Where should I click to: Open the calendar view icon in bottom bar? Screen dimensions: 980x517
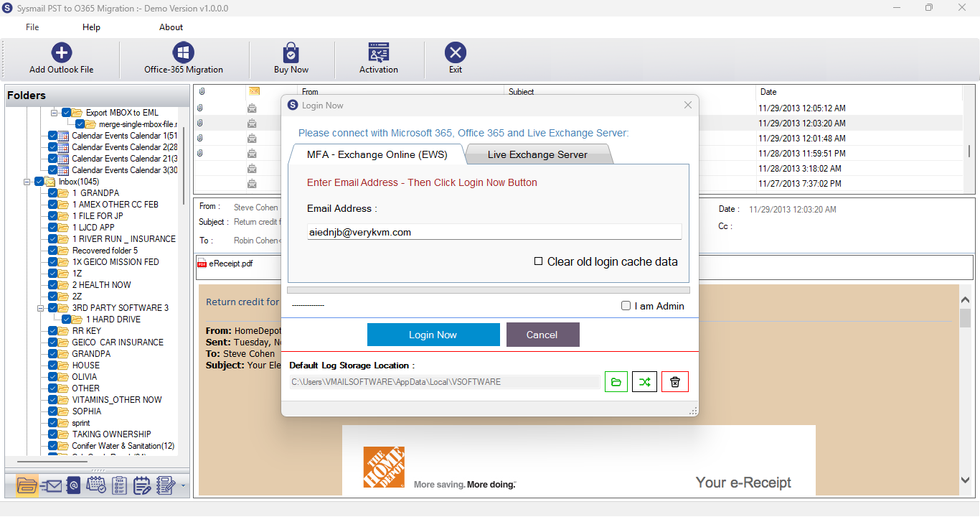96,485
